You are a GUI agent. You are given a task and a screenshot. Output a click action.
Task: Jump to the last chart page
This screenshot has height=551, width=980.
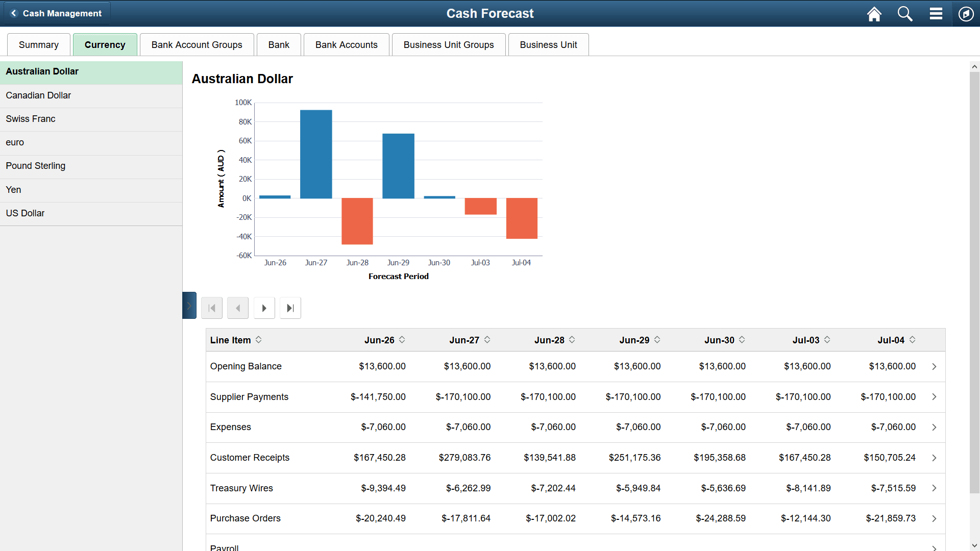click(290, 308)
